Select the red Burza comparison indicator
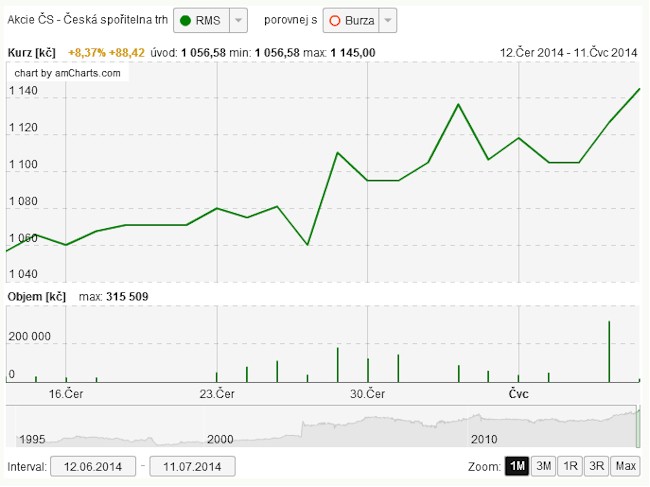This screenshot has height=487, width=650. [335, 20]
